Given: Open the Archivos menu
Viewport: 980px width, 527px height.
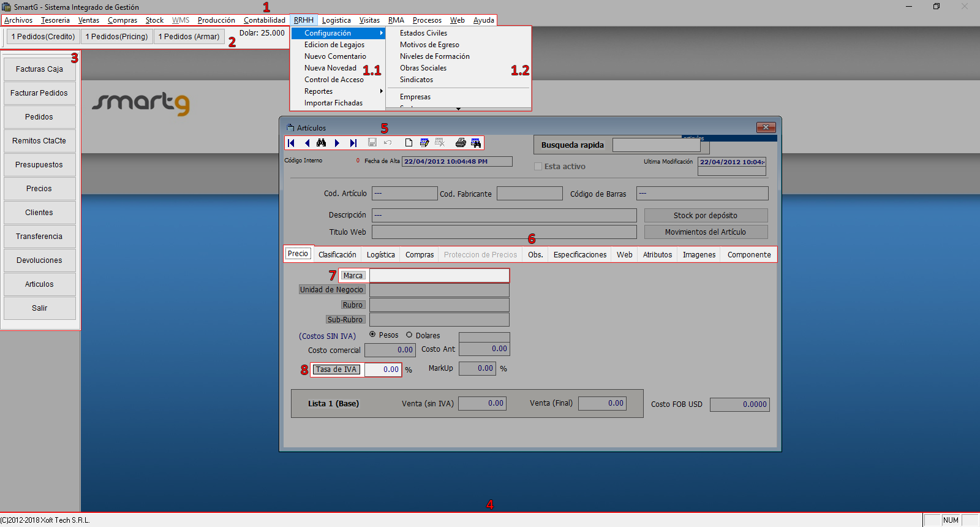Looking at the screenshot, I should pos(18,20).
